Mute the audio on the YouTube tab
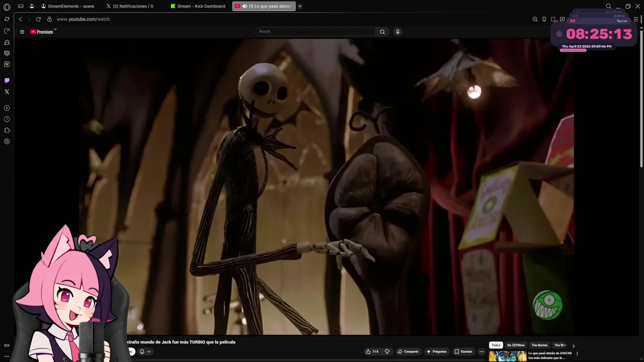Screen dimensions: 644x362 (245, 6)
